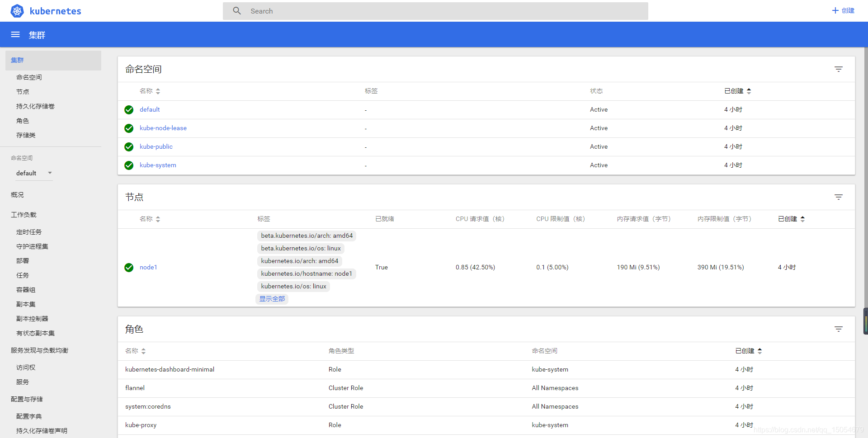The width and height of the screenshot is (868, 438).
Task: Click the green status icon for default namespace
Action: 129,110
